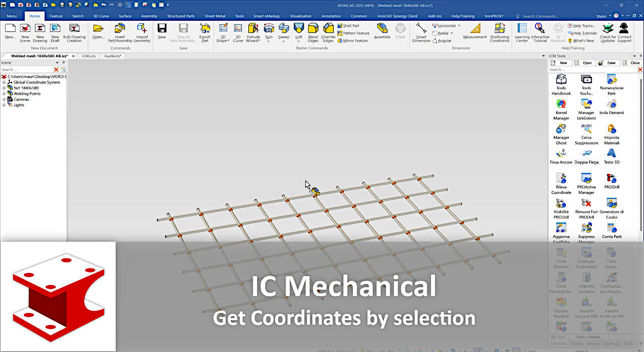
Task: Open the Radial dimension dropdown
Action: [451, 32]
